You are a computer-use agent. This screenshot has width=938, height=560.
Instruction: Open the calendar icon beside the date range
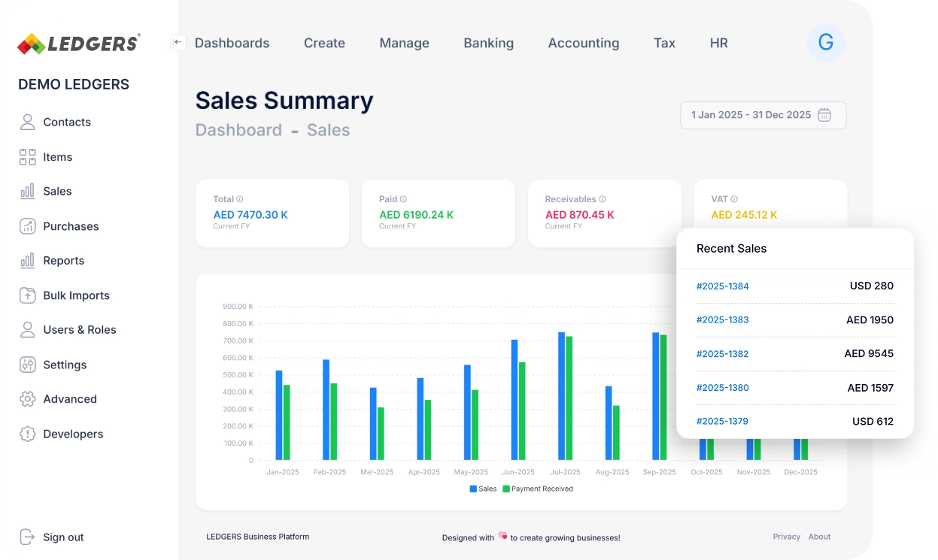824,115
